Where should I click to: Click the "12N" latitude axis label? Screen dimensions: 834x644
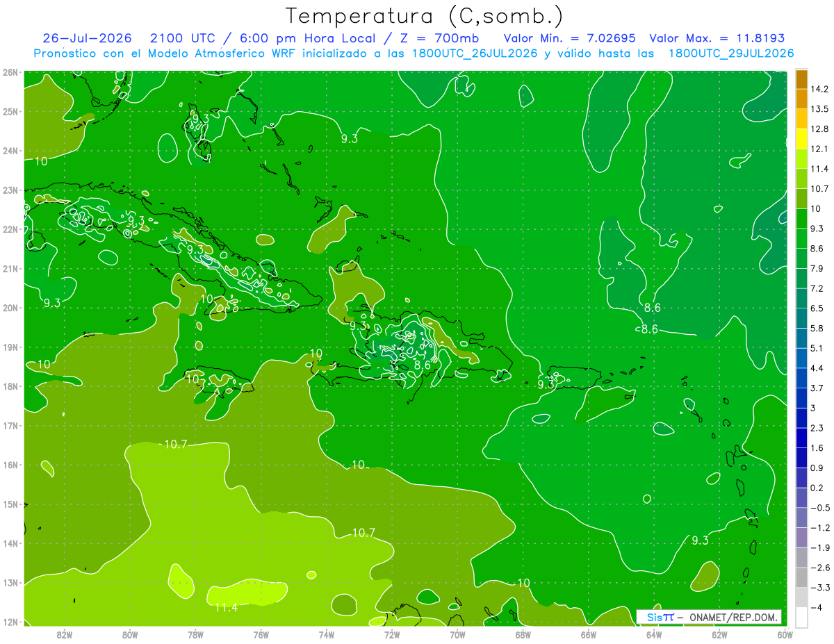click(10, 622)
